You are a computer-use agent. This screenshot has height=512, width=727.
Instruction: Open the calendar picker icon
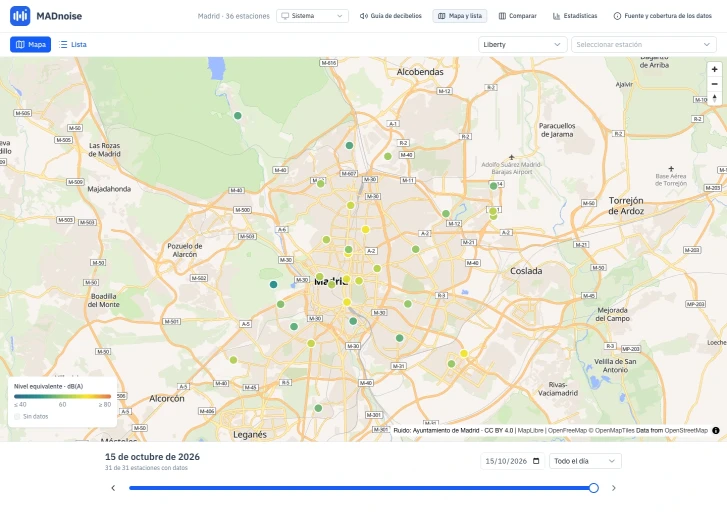pos(536,461)
